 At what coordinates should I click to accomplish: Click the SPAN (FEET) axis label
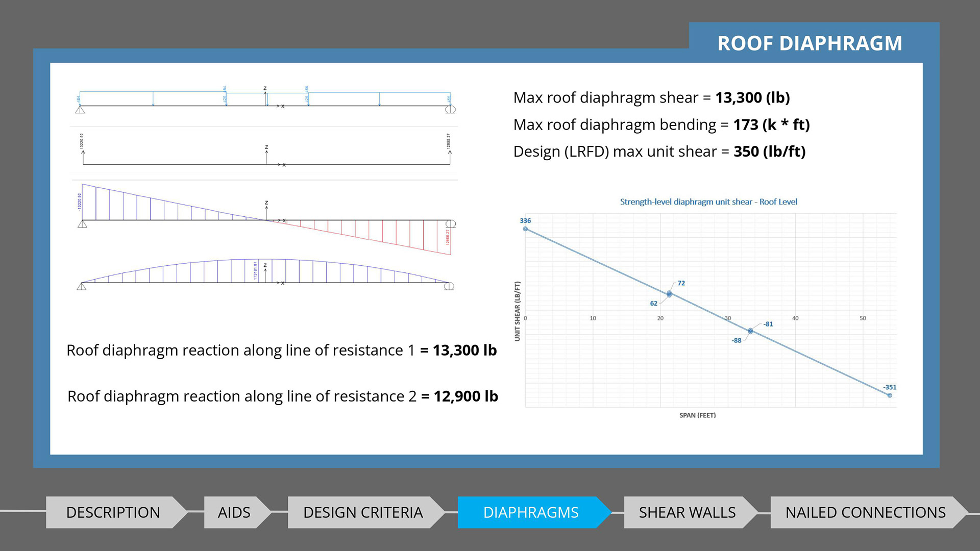click(697, 415)
